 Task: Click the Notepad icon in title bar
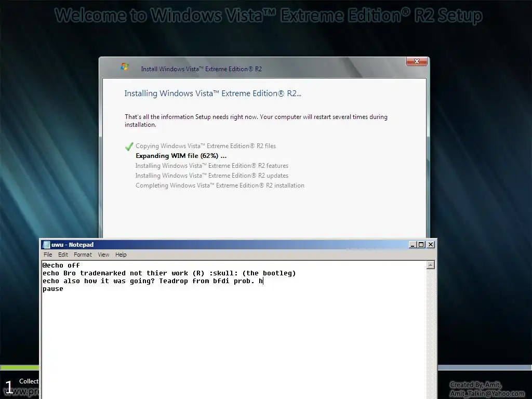click(x=46, y=245)
